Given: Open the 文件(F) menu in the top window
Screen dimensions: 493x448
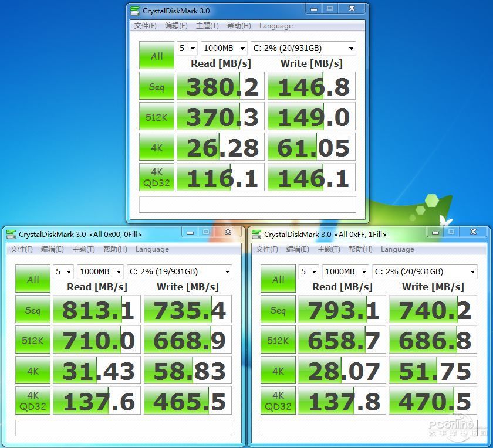Looking at the screenshot, I should point(145,26).
